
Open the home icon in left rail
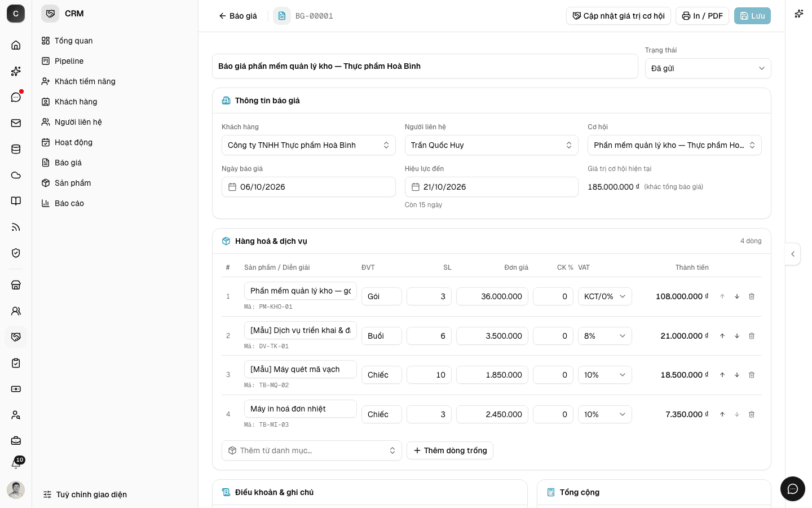coord(16,45)
